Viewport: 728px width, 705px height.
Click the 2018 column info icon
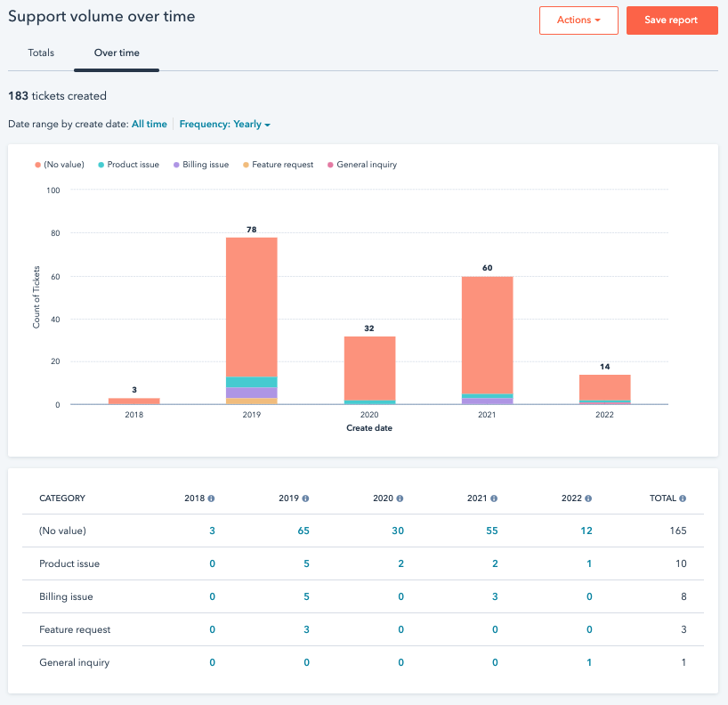pyautogui.click(x=211, y=498)
